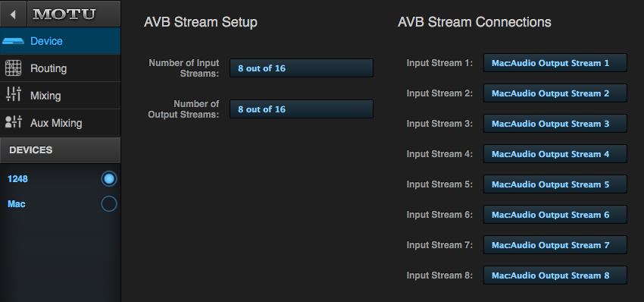Click the back arrow icon beside MOTU
Image resolution: width=644 pixels, height=302 pixels.
pos(13,14)
